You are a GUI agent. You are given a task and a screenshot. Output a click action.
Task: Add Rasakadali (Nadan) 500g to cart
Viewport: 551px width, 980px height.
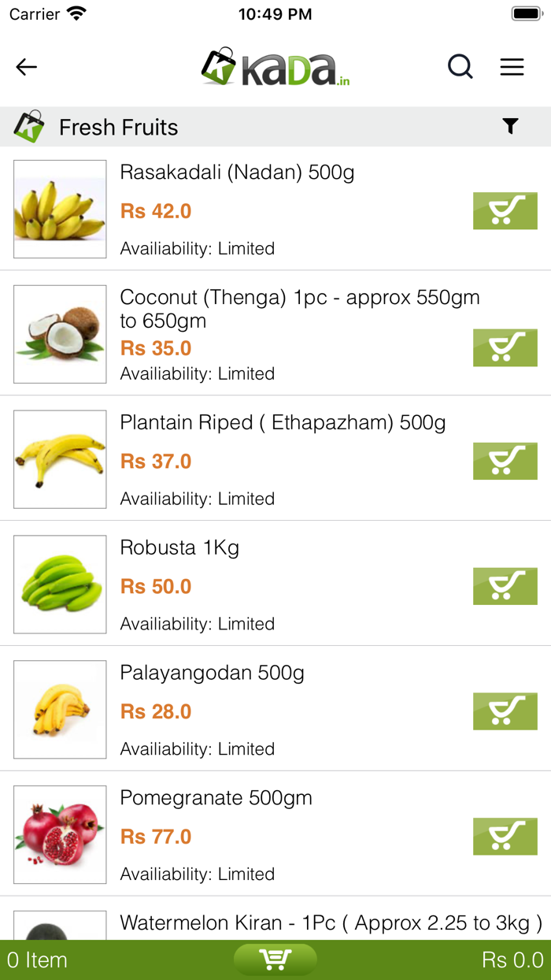point(505,211)
